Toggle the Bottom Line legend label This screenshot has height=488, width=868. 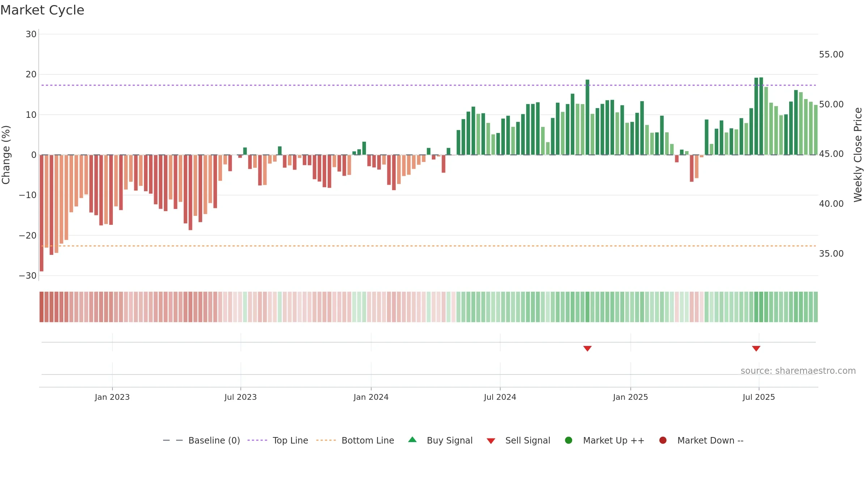[368, 441]
